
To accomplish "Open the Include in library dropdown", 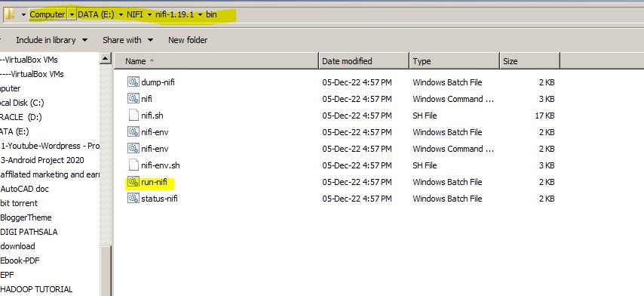I will [x=52, y=40].
